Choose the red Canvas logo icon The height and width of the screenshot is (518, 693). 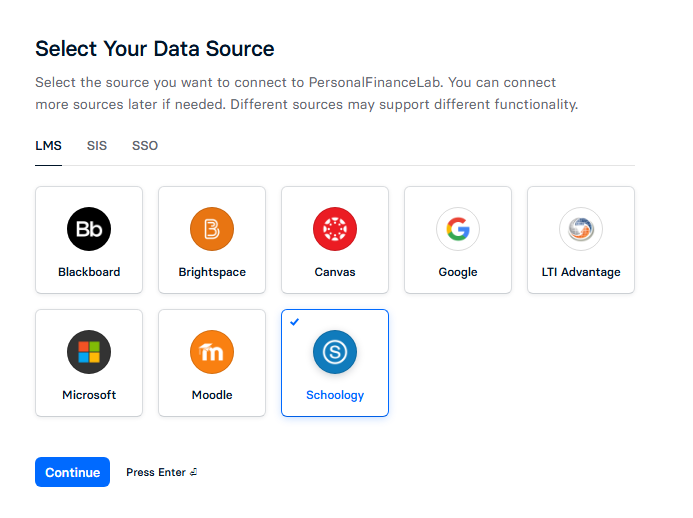point(335,229)
